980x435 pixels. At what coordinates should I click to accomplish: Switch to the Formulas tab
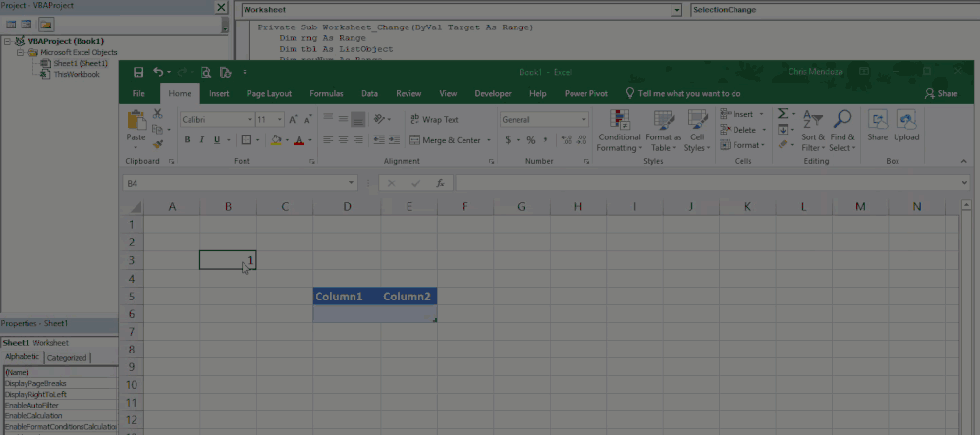point(326,93)
